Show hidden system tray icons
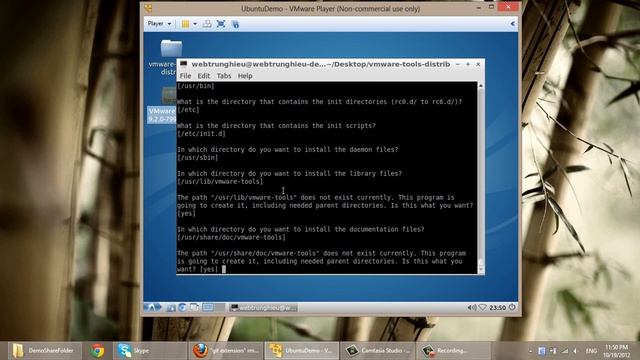Image resolution: width=640 pixels, height=360 pixels. [x=530, y=351]
